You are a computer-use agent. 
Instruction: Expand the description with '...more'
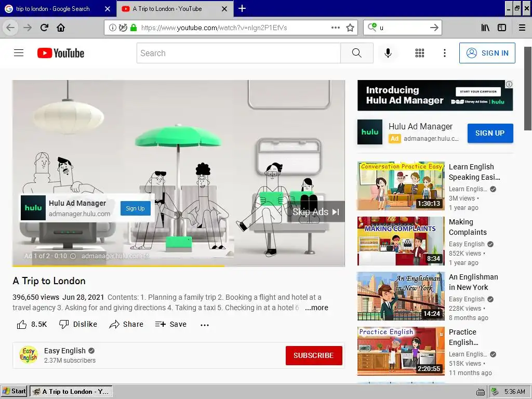pos(316,308)
